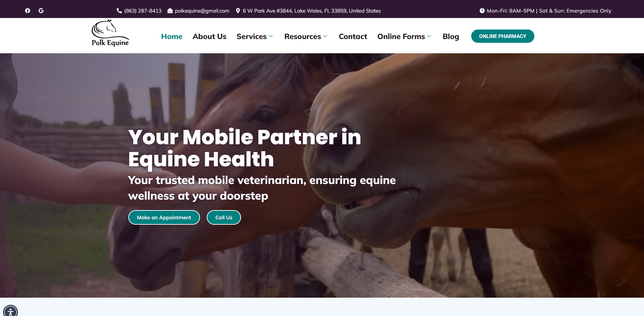Open the accessibility widget icon
The width and height of the screenshot is (644, 316).
click(x=11, y=311)
